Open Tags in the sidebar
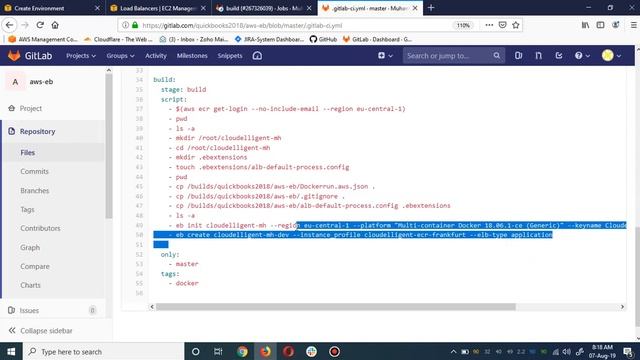640x360 pixels. [27, 209]
